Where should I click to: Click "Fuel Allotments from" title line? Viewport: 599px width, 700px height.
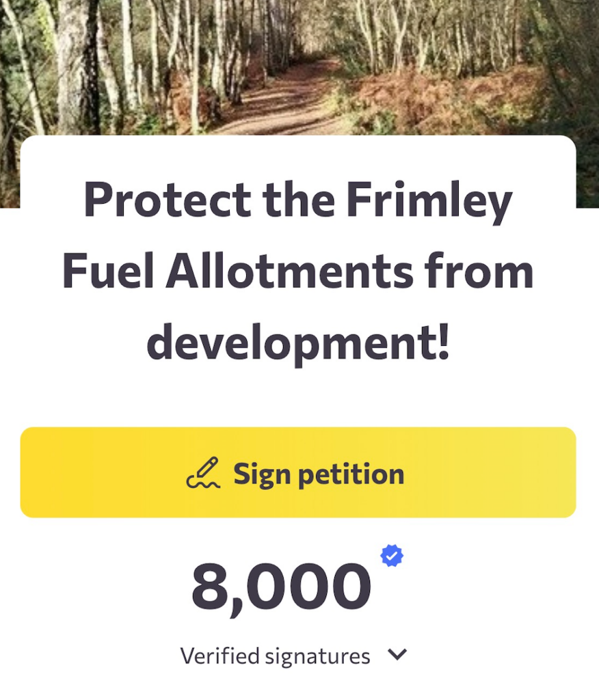[x=298, y=271]
